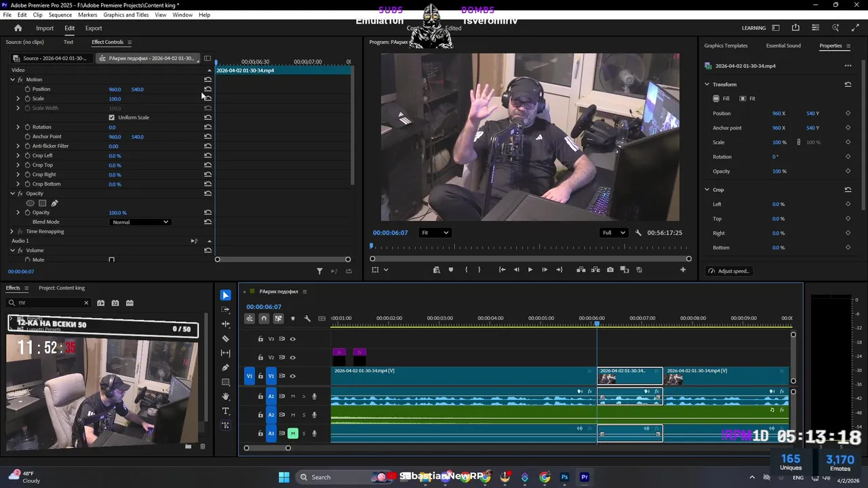Toggle V3 track output eye
The image size is (868, 488).
click(x=293, y=339)
